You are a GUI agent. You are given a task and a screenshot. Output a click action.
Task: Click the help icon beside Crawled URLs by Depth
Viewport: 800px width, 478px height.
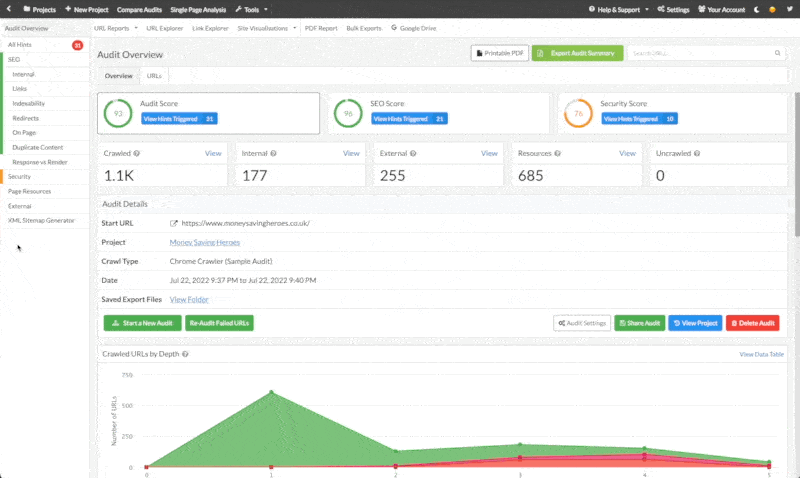tap(186, 354)
